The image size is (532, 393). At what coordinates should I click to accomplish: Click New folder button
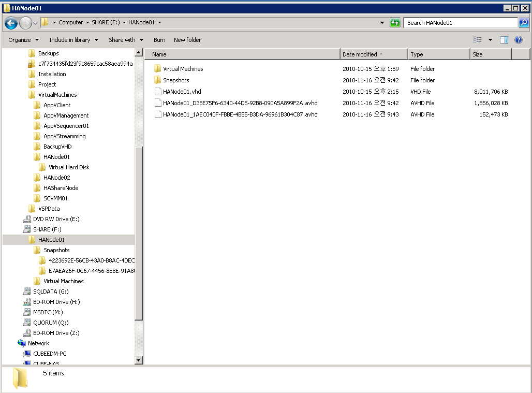187,40
